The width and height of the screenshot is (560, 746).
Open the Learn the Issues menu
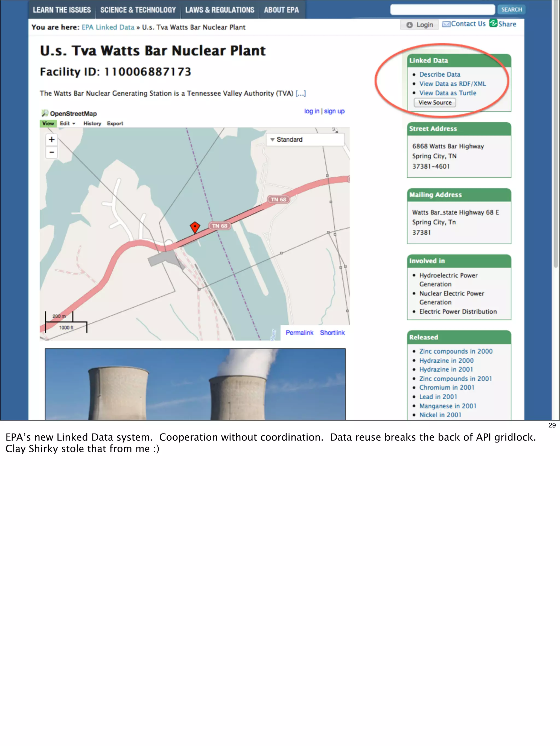pos(62,10)
